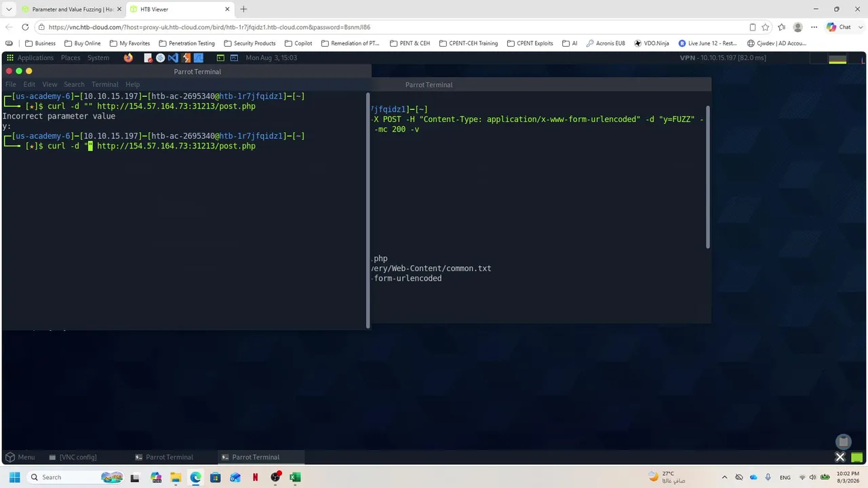Switch to [VNC config] taskbar window

click(x=73, y=457)
